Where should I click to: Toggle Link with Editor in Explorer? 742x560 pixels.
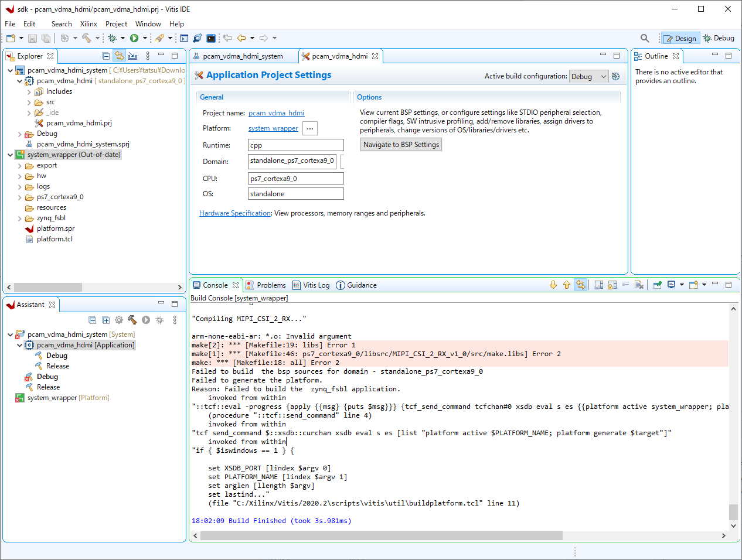[x=119, y=56]
